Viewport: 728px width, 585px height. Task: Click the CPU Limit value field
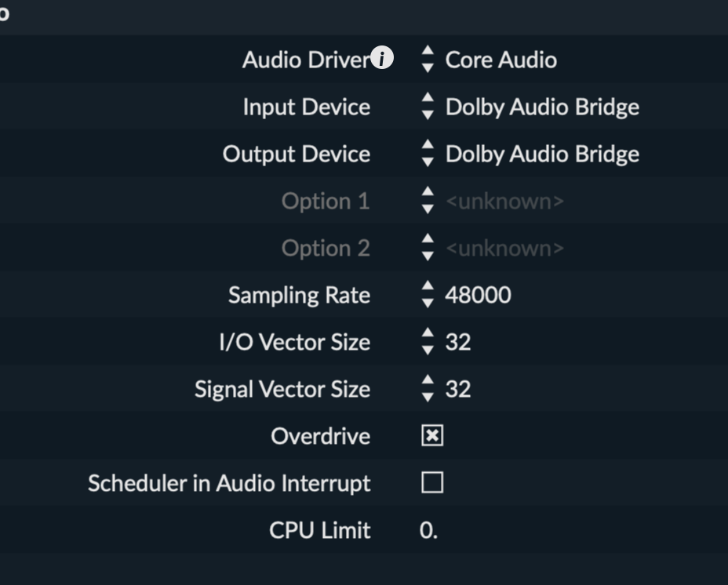[428, 530]
